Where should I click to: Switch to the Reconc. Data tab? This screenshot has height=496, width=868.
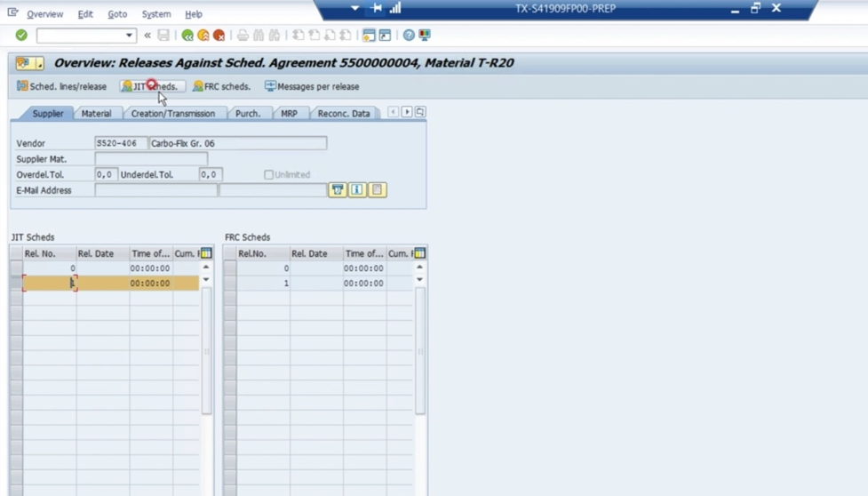click(x=343, y=114)
